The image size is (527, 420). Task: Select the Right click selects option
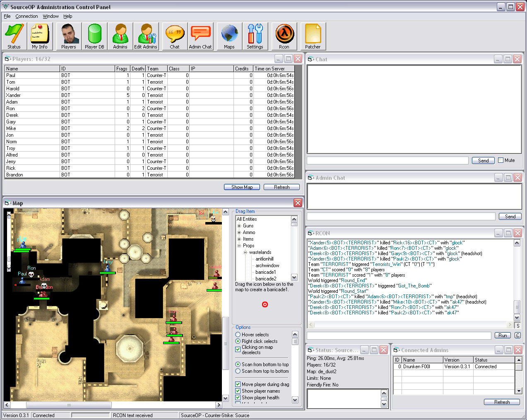pos(238,341)
